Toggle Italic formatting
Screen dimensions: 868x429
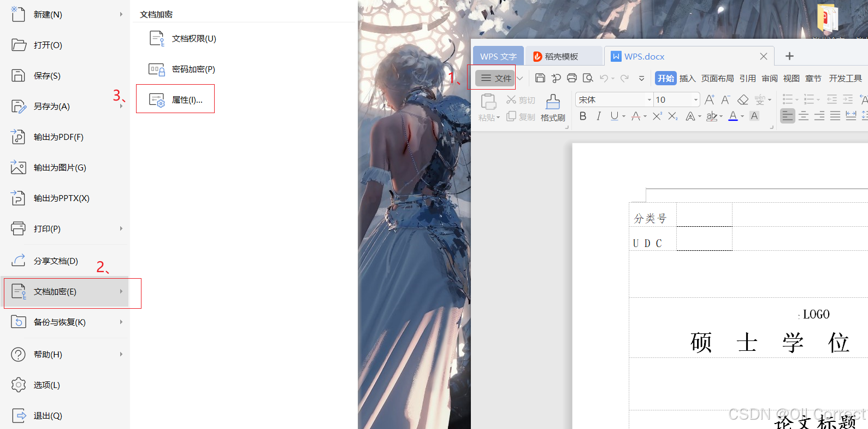pyautogui.click(x=599, y=116)
